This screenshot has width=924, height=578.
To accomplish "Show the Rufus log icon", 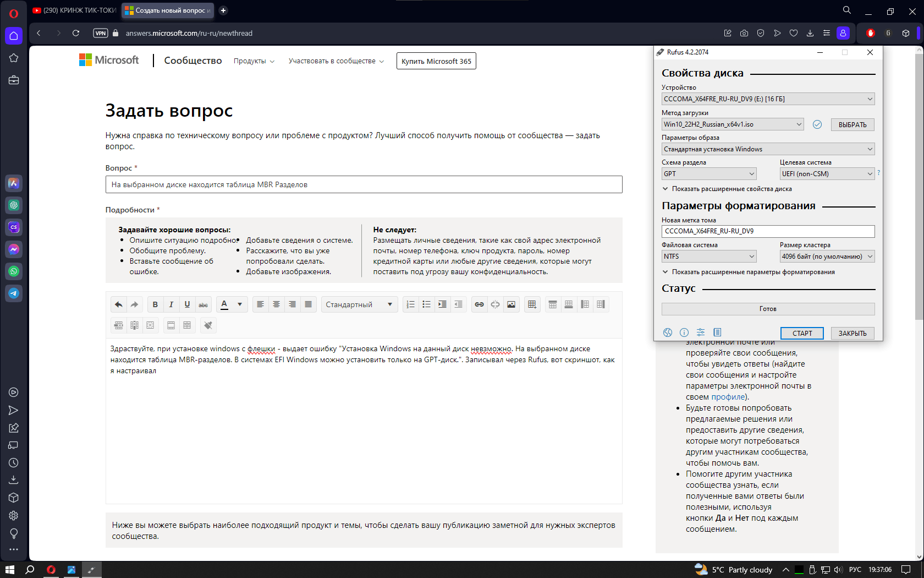I will click(x=717, y=332).
